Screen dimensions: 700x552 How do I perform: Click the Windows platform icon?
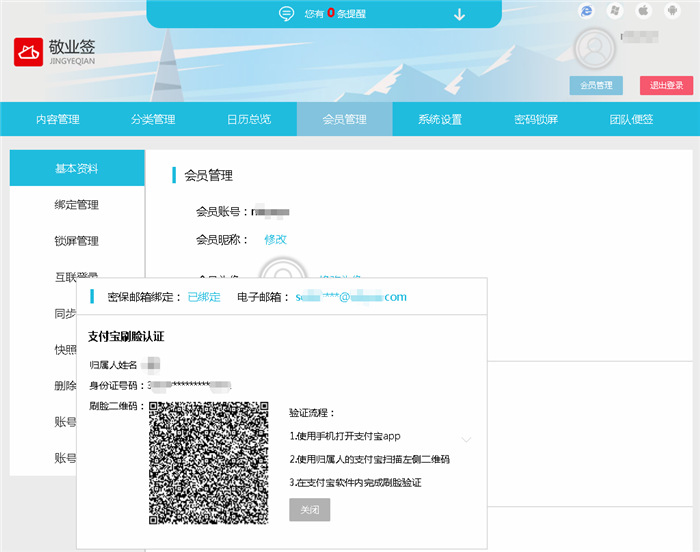click(615, 10)
